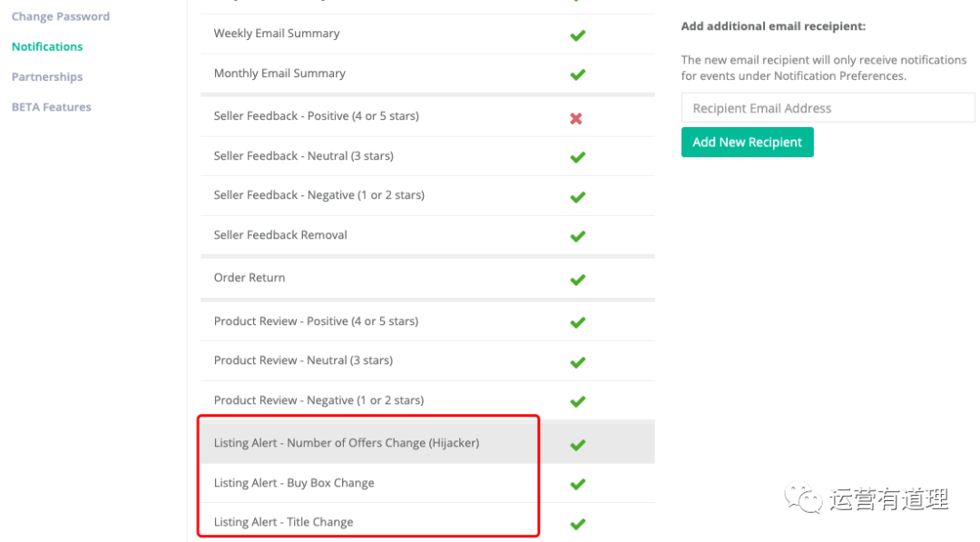This screenshot has height=542, width=980.
Task: Toggle Product Review Neutral checkmark
Action: pyautogui.click(x=577, y=362)
